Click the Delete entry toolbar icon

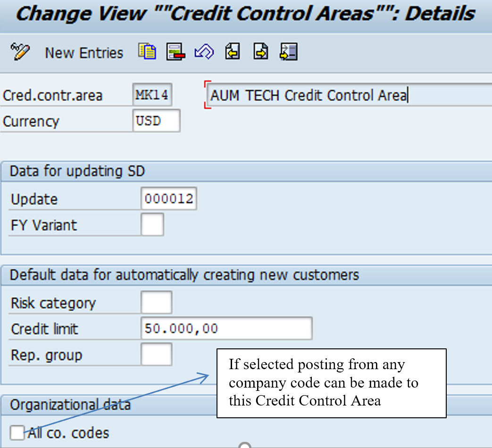pyautogui.click(x=175, y=52)
